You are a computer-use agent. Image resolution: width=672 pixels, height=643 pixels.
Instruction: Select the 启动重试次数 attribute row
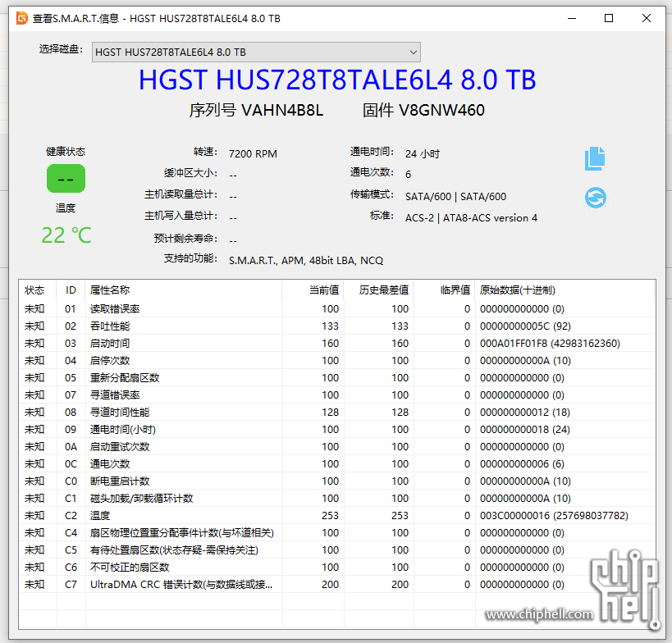pyautogui.click(x=337, y=447)
